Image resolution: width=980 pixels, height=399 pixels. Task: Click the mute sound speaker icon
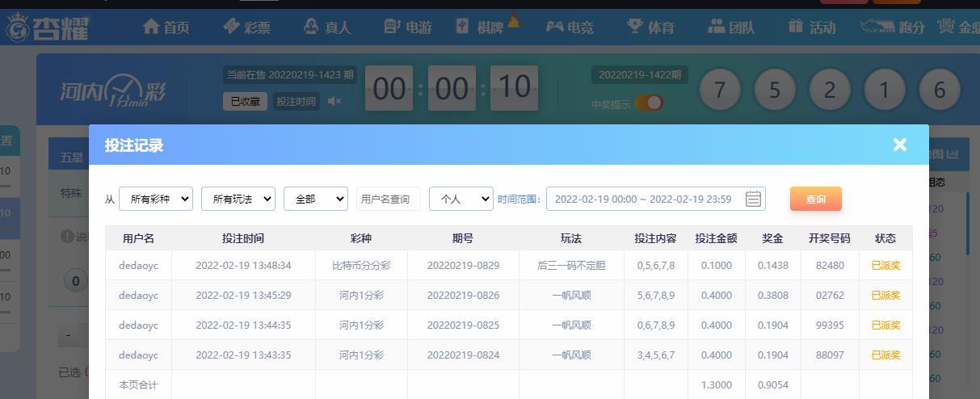[x=334, y=101]
